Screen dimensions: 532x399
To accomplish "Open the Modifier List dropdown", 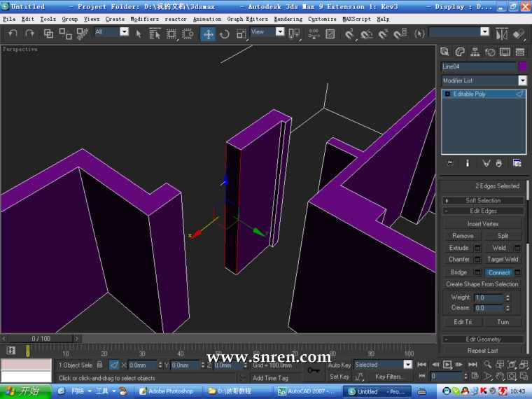I will [x=483, y=80].
